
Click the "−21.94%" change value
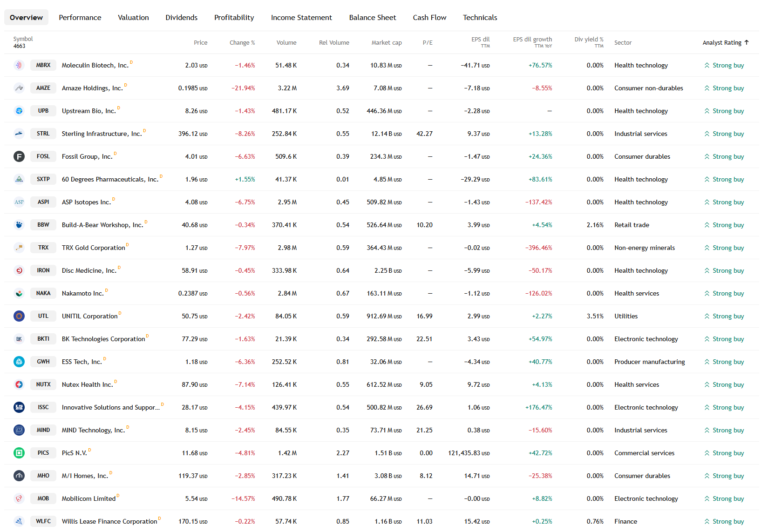(243, 88)
